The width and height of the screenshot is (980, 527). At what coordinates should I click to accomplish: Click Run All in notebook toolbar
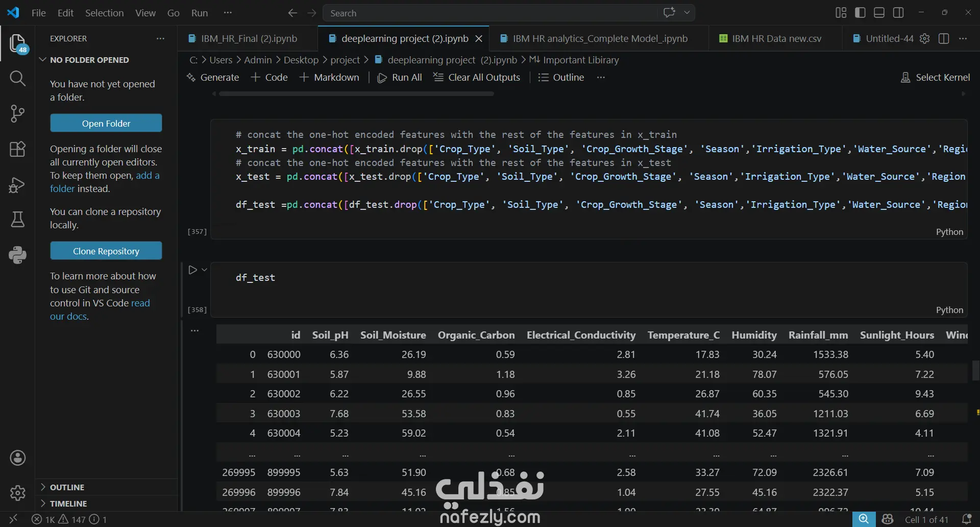[x=400, y=77]
